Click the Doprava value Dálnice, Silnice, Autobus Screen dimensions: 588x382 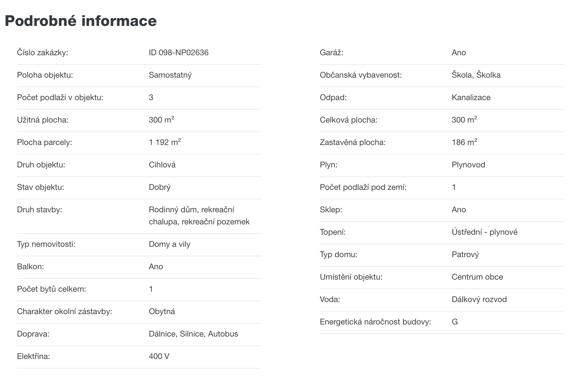193,334
